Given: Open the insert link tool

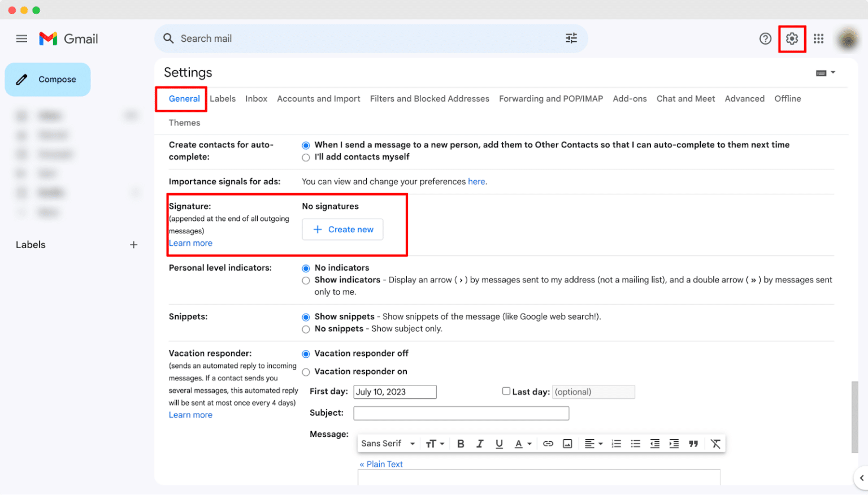Looking at the screenshot, I should [548, 444].
